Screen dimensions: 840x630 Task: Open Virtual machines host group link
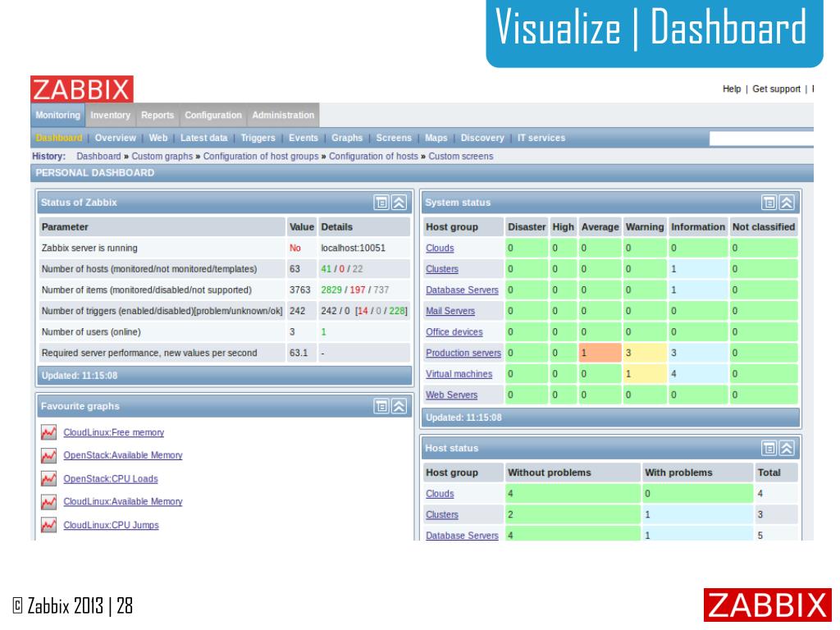click(x=459, y=374)
